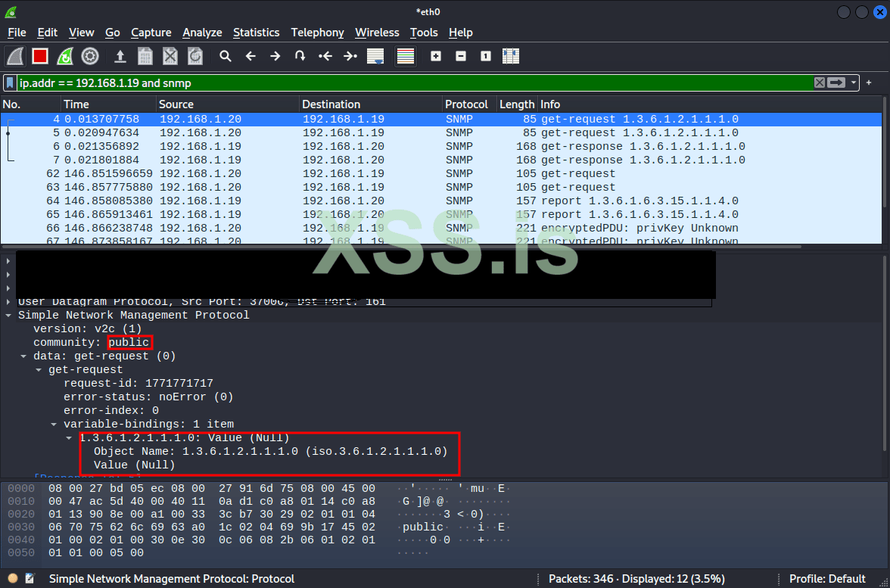Start a new capture with the shark fin icon
The height and width of the screenshot is (588, 890).
click(15, 56)
